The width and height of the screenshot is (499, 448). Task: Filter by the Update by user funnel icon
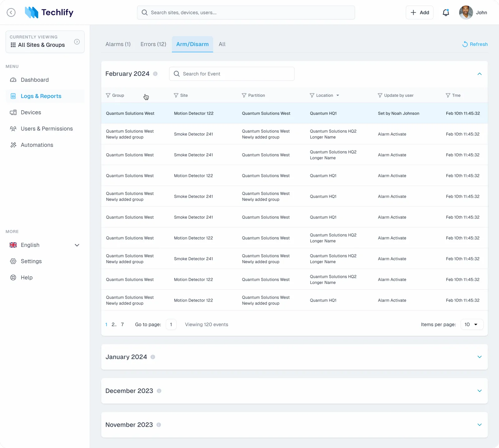click(380, 95)
